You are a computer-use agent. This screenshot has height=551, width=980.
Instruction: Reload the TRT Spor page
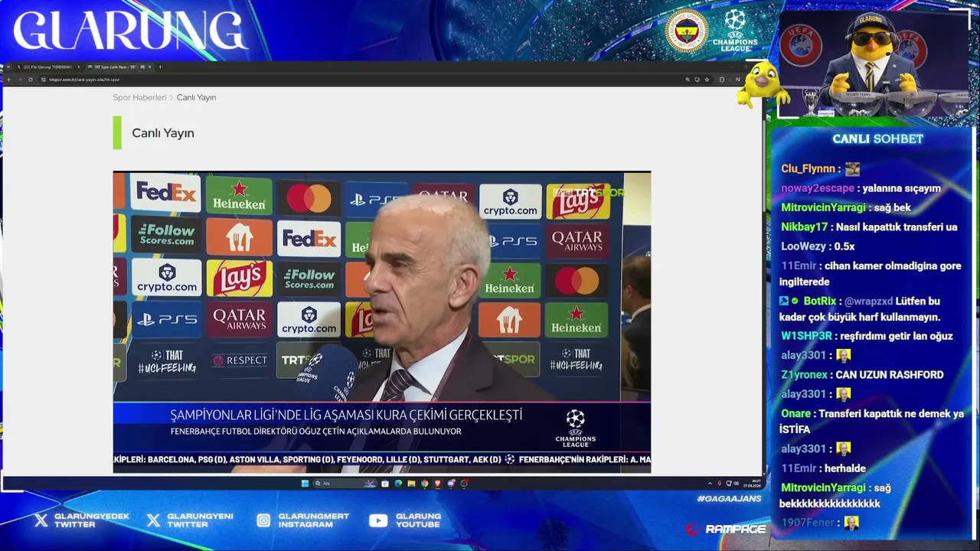[x=31, y=79]
